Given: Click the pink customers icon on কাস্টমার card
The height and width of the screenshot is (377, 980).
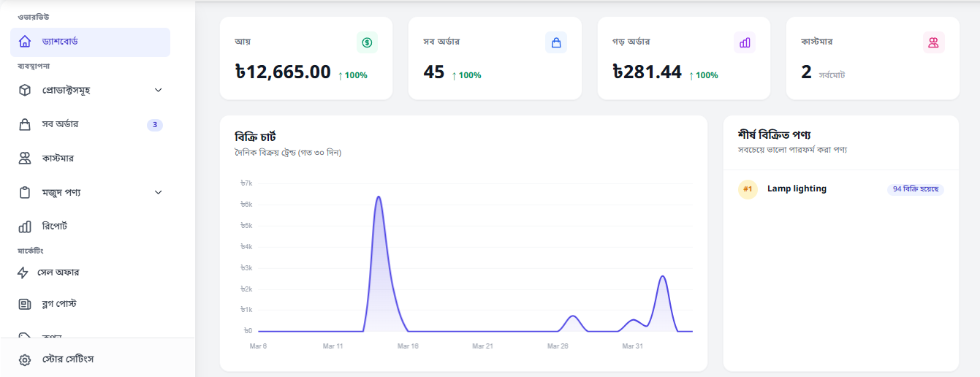Looking at the screenshot, I should click(933, 42).
